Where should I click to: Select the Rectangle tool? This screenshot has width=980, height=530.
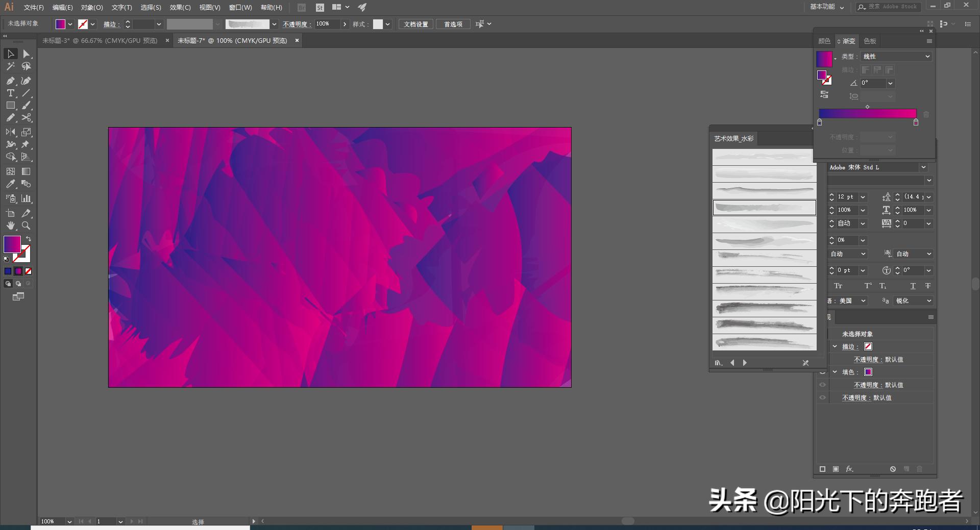pyautogui.click(x=10, y=106)
